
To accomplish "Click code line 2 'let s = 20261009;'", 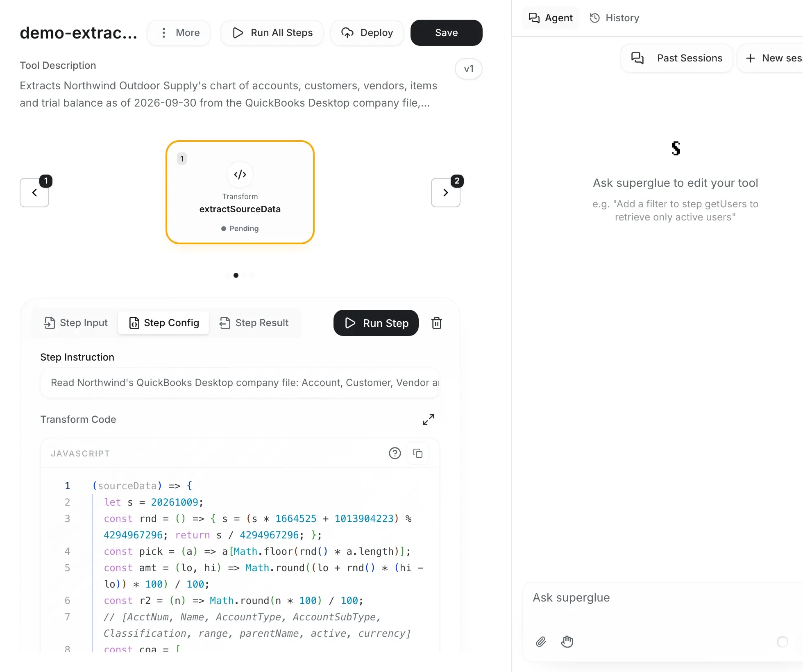I will [x=154, y=502].
